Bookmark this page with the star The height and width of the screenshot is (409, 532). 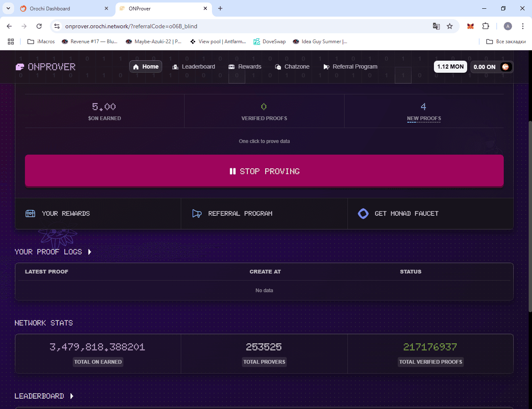click(450, 26)
